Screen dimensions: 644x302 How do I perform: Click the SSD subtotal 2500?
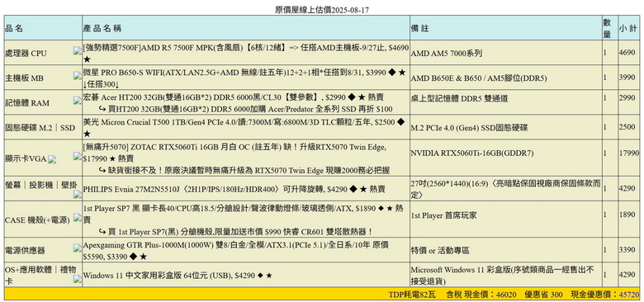coord(627,127)
